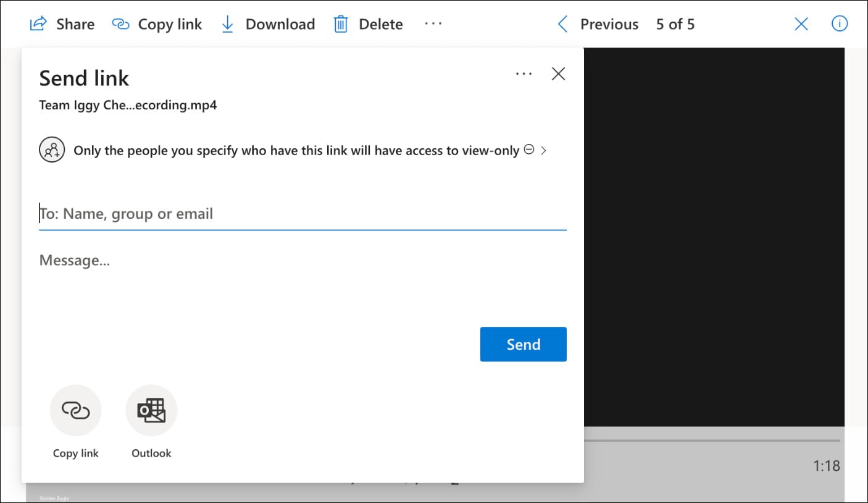Click the Share icon in top toolbar

tap(38, 24)
